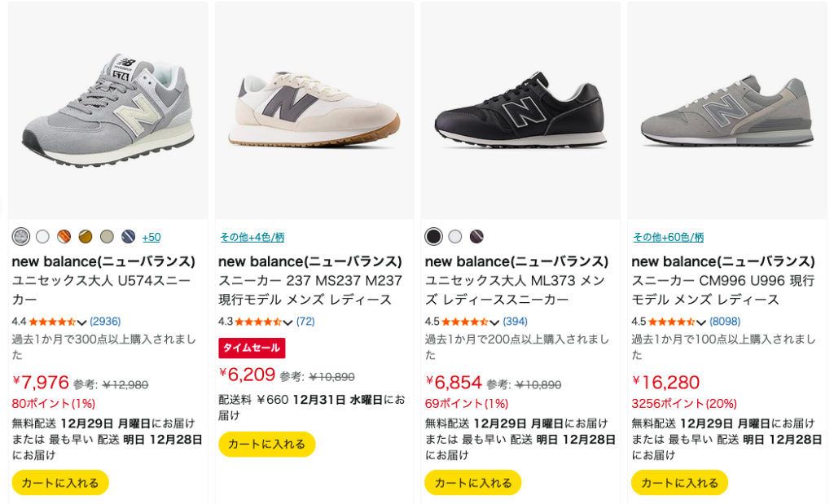Choose the orange swatch for the U574 sneaker

(x=64, y=237)
